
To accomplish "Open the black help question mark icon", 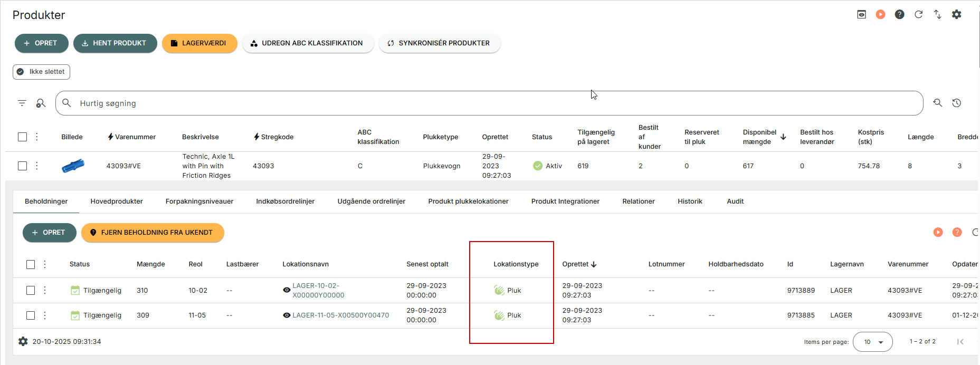I will coord(899,14).
